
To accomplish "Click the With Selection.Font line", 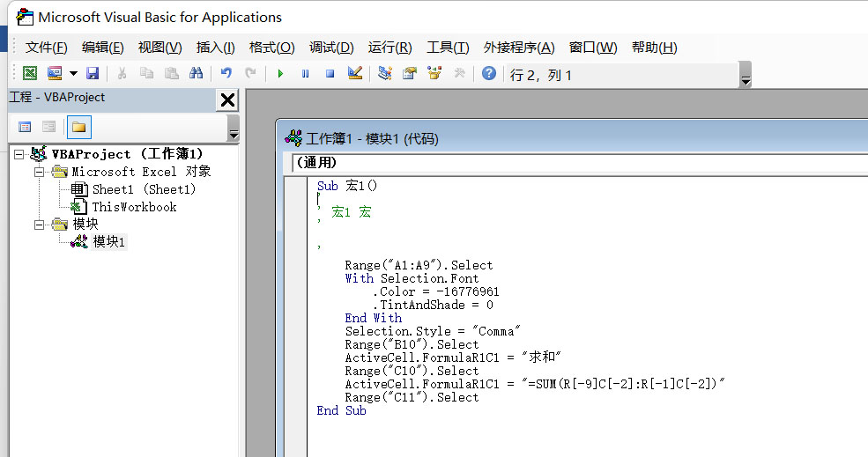I will (412, 278).
